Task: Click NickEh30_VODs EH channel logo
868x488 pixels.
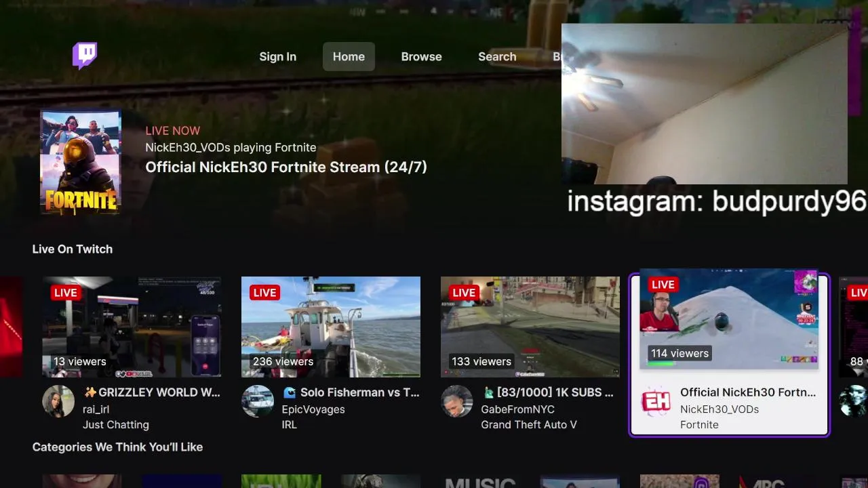Action: click(x=656, y=401)
